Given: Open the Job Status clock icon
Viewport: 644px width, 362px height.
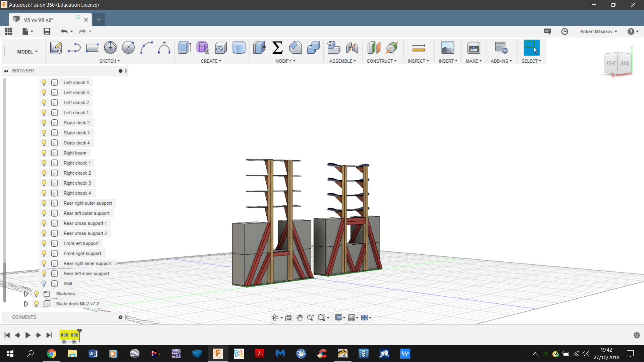Looking at the screenshot, I should pyautogui.click(x=565, y=31).
